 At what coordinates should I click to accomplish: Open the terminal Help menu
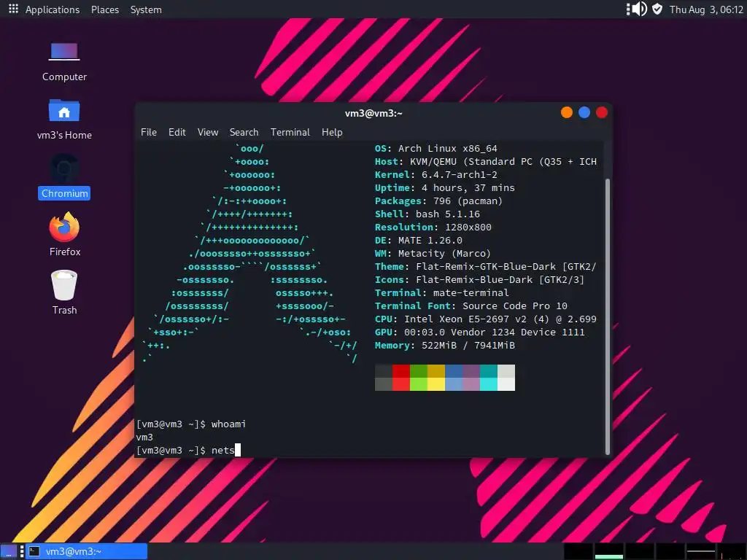332,132
